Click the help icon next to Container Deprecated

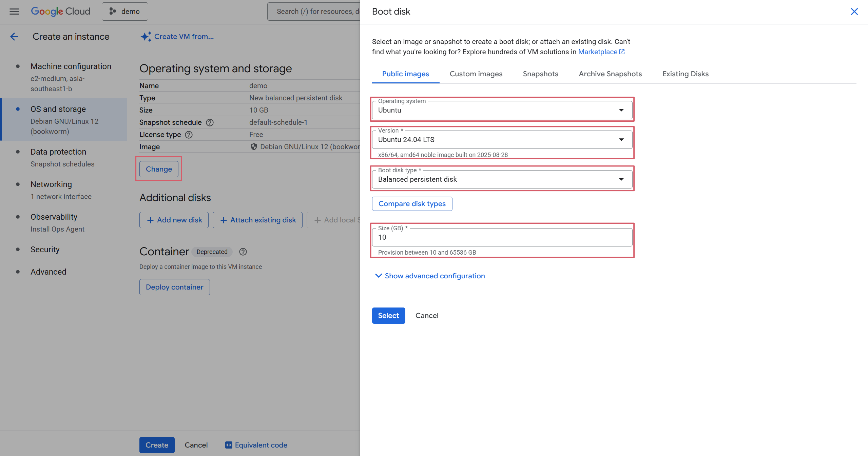243,252
